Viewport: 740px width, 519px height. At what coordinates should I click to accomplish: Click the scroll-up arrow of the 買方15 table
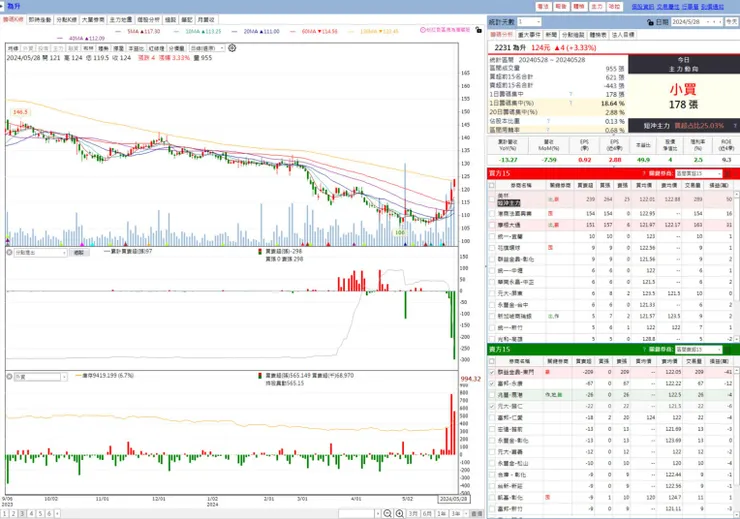[x=736, y=194]
